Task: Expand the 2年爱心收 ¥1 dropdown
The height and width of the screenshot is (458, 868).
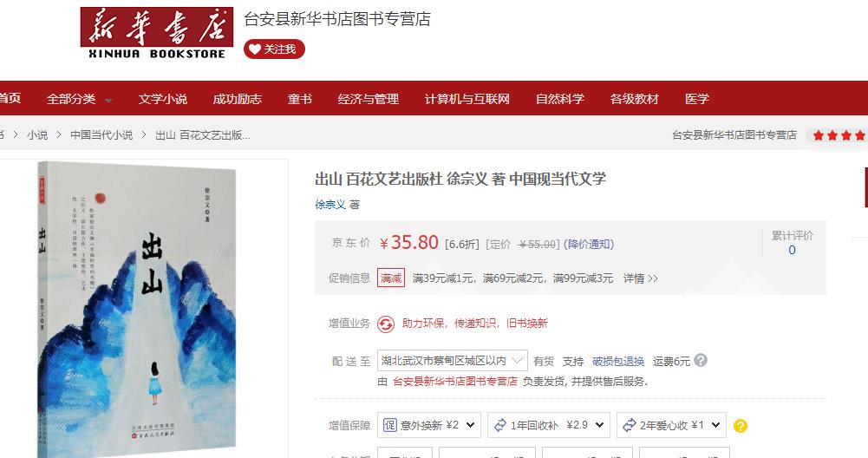Action: (x=671, y=425)
